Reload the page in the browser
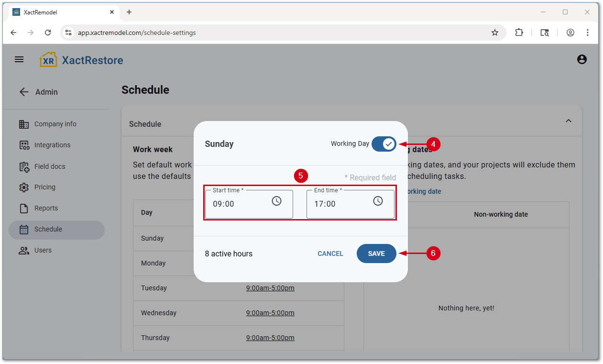 48,33
